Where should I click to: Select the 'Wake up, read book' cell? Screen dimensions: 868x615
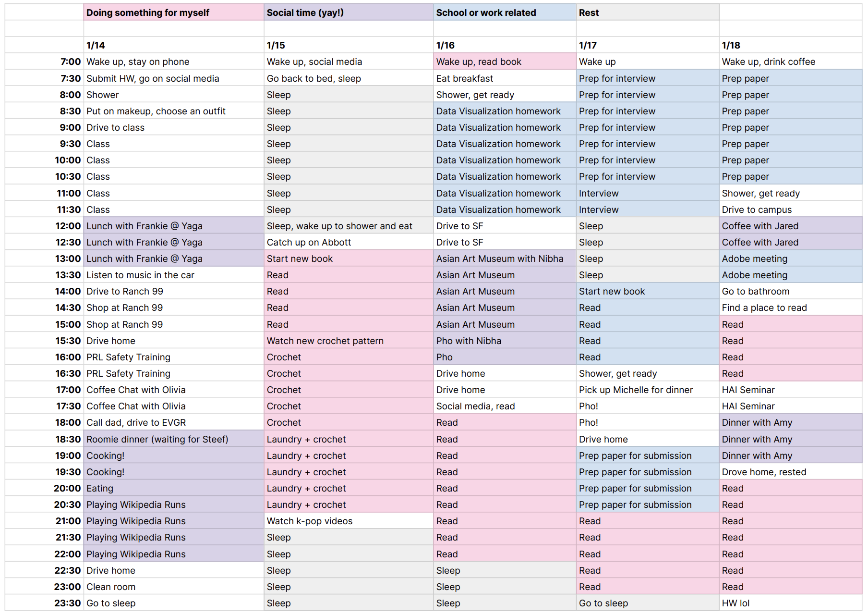504,61
